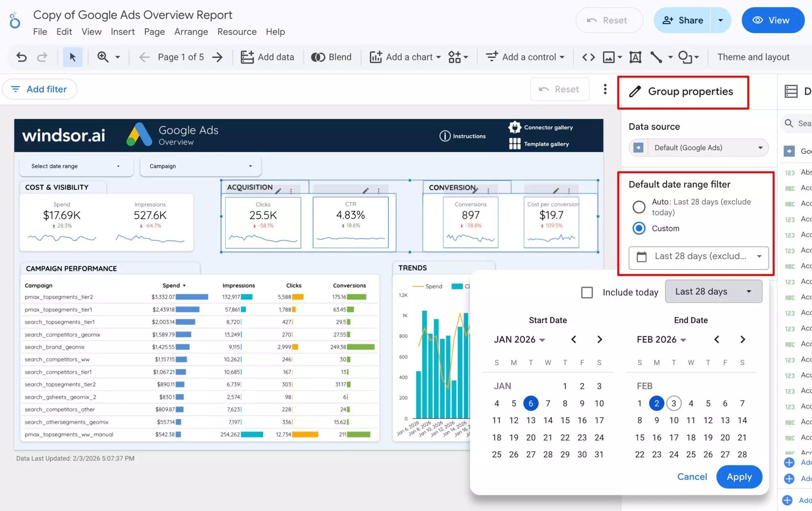Click the URL embed code icon

point(588,57)
